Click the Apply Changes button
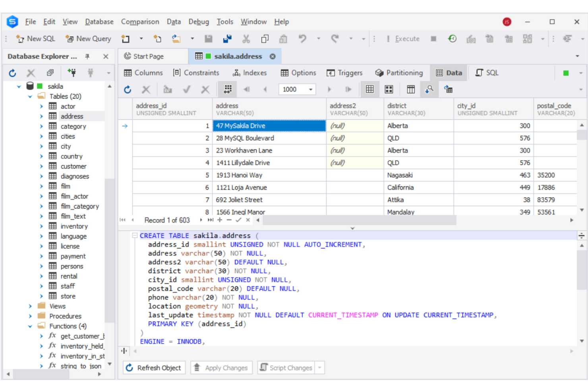 (221, 367)
